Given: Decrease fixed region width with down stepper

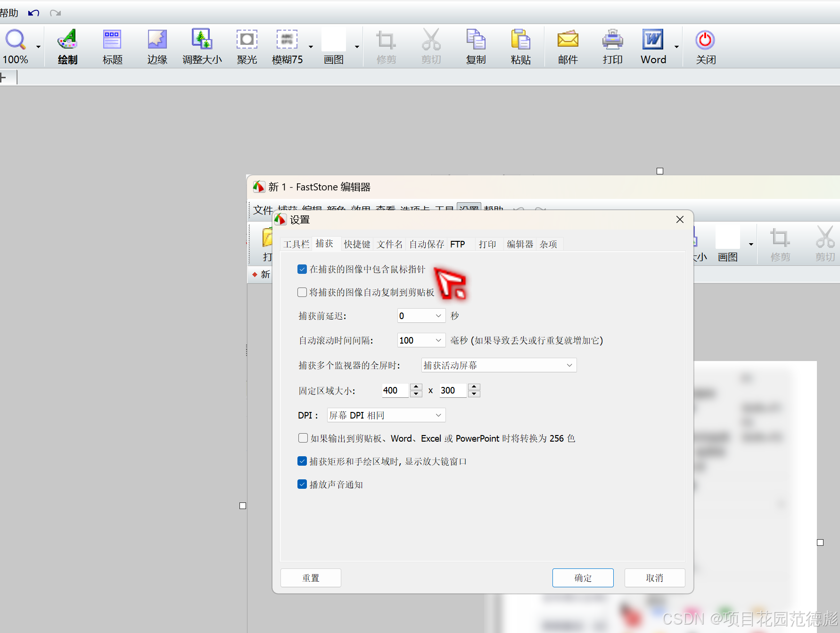Looking at the screenshot, I should coord(416,394).
